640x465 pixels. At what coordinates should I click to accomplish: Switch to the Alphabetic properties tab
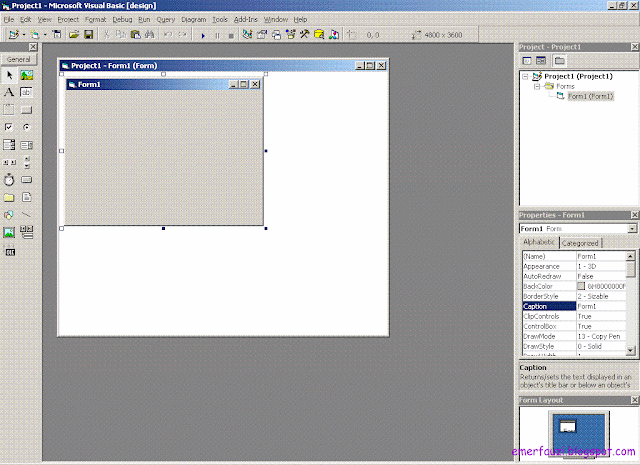point(539,242)
